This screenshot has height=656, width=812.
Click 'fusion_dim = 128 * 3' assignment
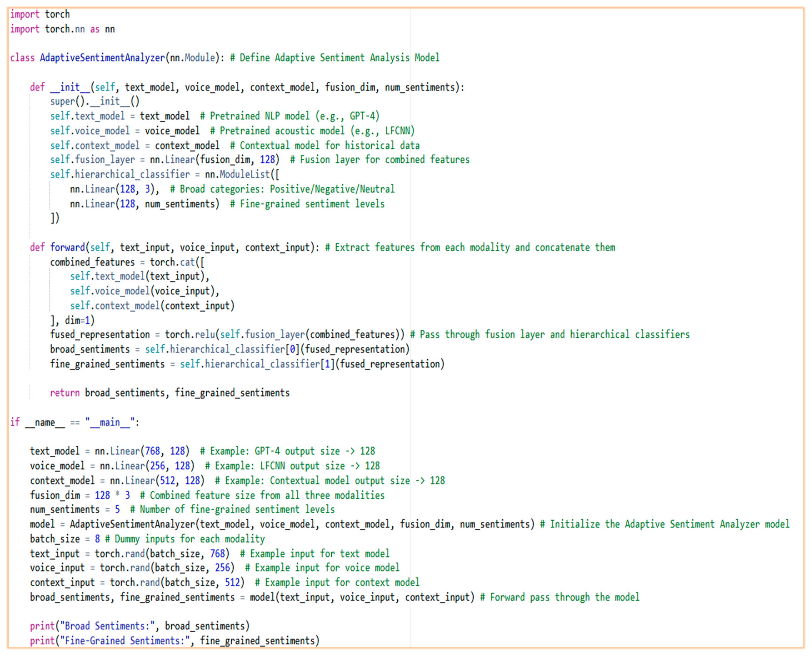point(80,495)
